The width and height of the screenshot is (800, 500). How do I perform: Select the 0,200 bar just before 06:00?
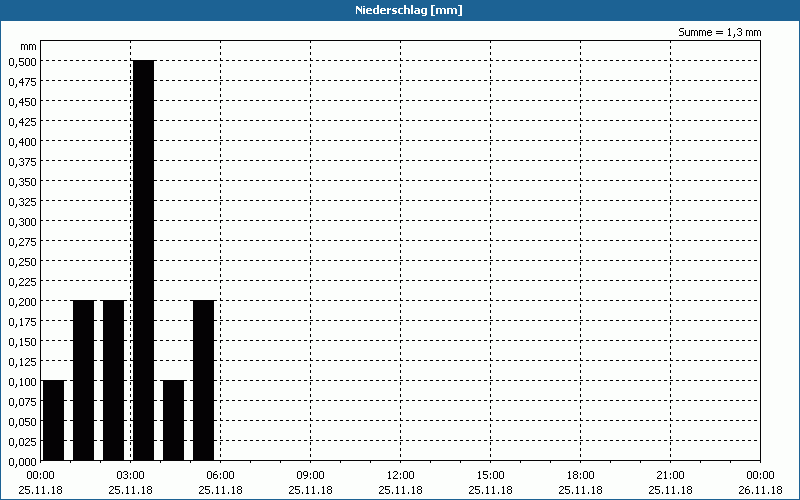pos(204,381)
